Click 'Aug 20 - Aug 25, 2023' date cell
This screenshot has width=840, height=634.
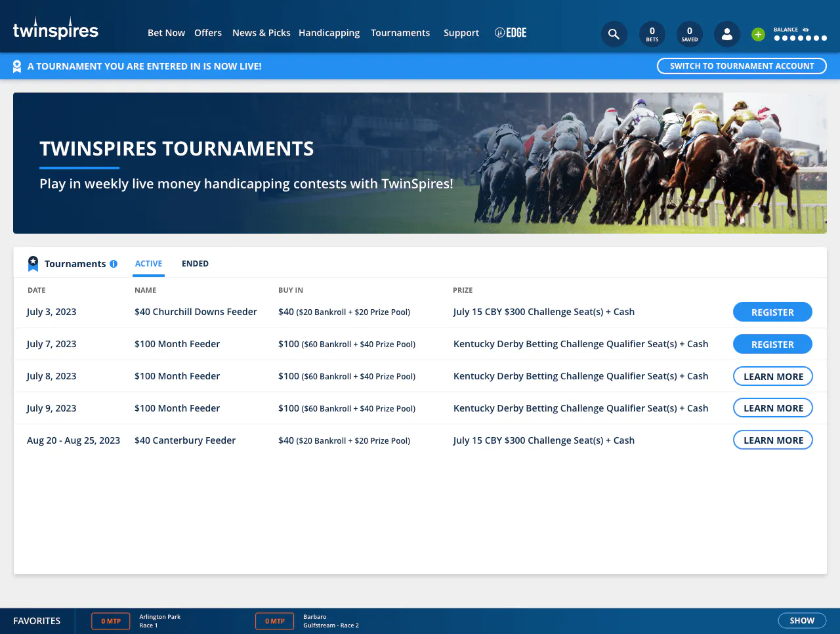pyautogui.click(x=73, y=440)
